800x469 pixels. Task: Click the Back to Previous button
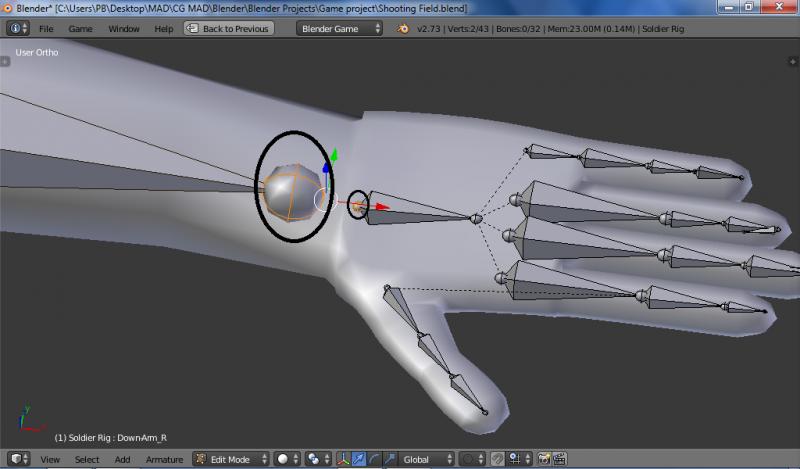pyautogui.click(x=229, y=29)
